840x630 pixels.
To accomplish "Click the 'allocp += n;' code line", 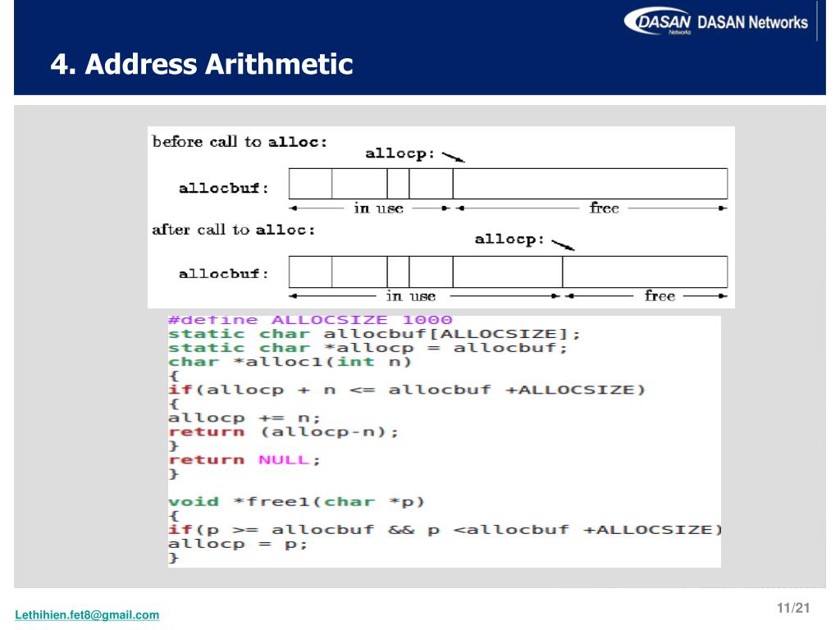I will 244,418.
